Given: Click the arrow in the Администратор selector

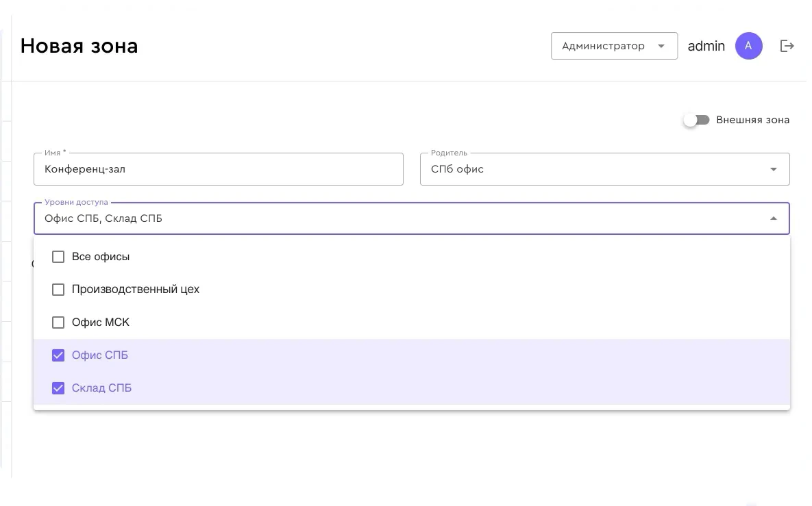Looking at the screenshot, I should pyautogui.click(x=661, y=46).
